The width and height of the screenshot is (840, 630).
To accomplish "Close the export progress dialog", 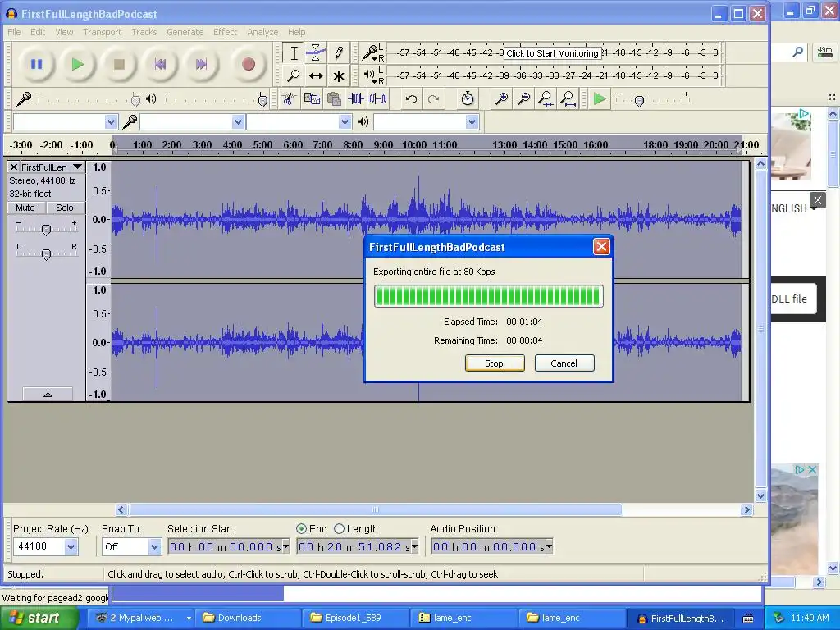I will coord(601,246).
